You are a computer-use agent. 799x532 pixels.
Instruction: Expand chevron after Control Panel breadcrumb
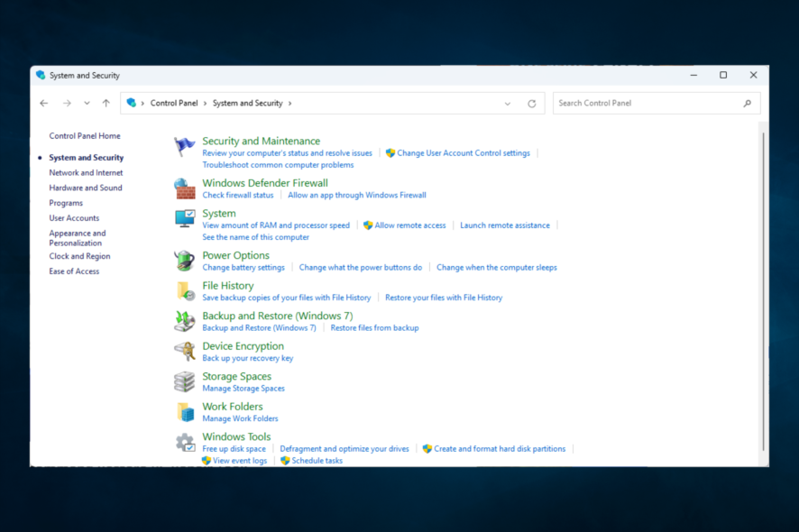point(206,103)
